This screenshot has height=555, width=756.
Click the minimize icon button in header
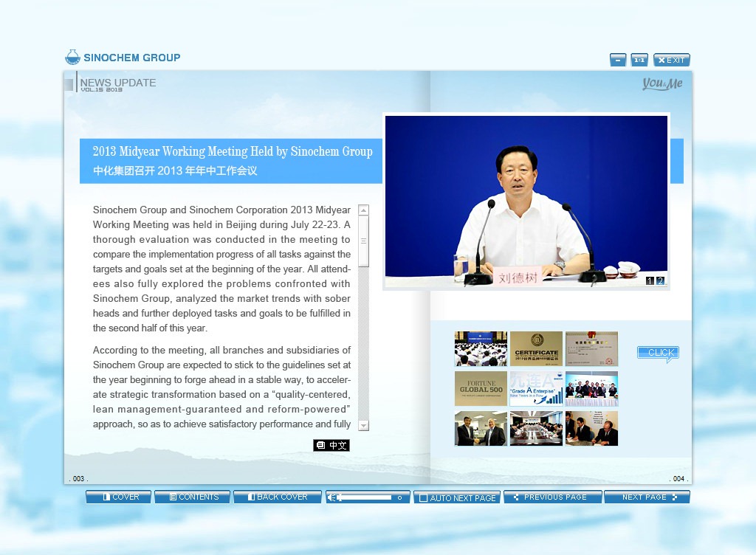click(618, 61)
